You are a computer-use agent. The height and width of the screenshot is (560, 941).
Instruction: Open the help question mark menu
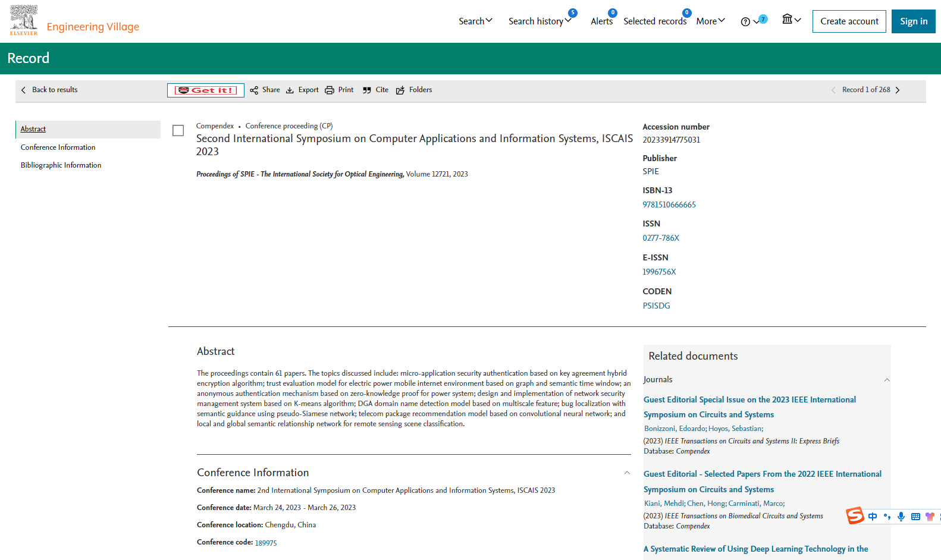pyautogui.click(x=749, y=22)
